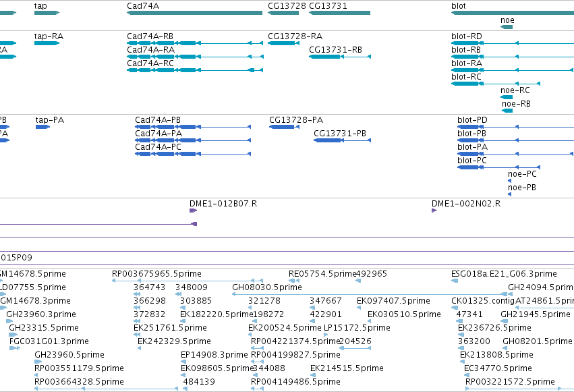The image size is (574, 392).
Task: Click the noe-RC transcript label
Action: (515, 90)
